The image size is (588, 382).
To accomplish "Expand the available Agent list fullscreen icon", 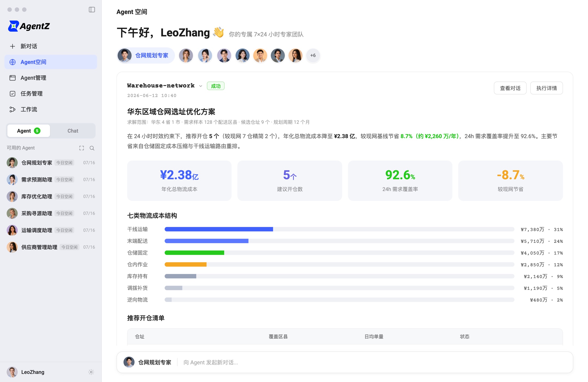I will [82, 148].
